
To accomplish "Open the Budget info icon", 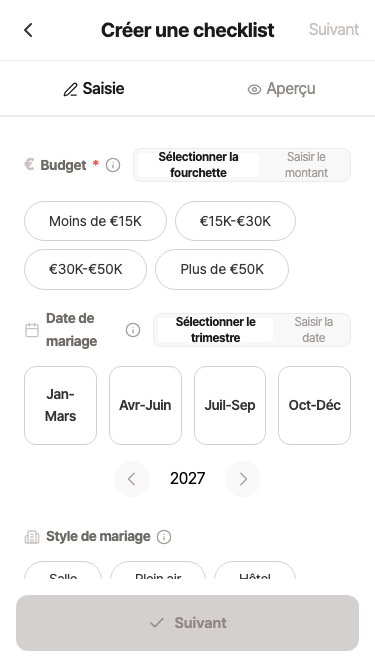I will click(113, 165).
